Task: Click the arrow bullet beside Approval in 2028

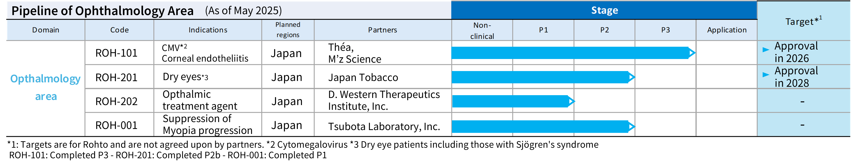Action: pos(766,74)
